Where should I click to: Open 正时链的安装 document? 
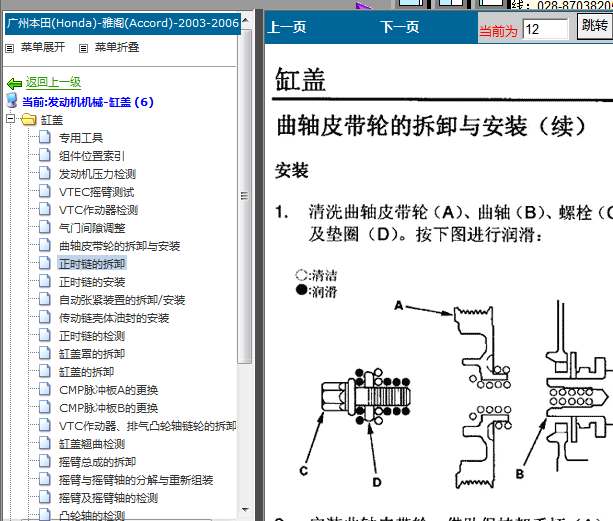point(92,282)
